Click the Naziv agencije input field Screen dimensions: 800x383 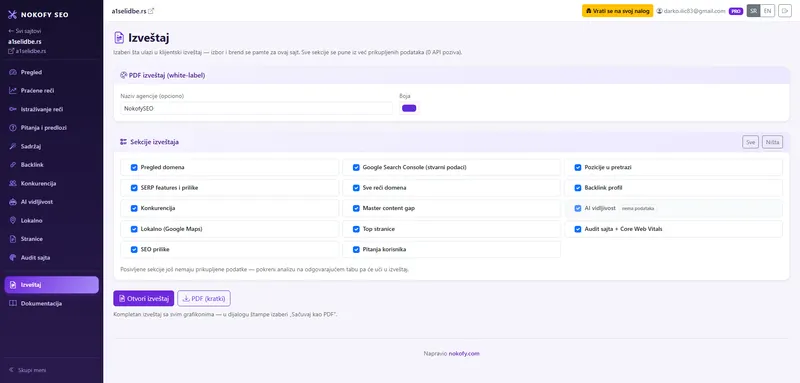coord(257,108)
